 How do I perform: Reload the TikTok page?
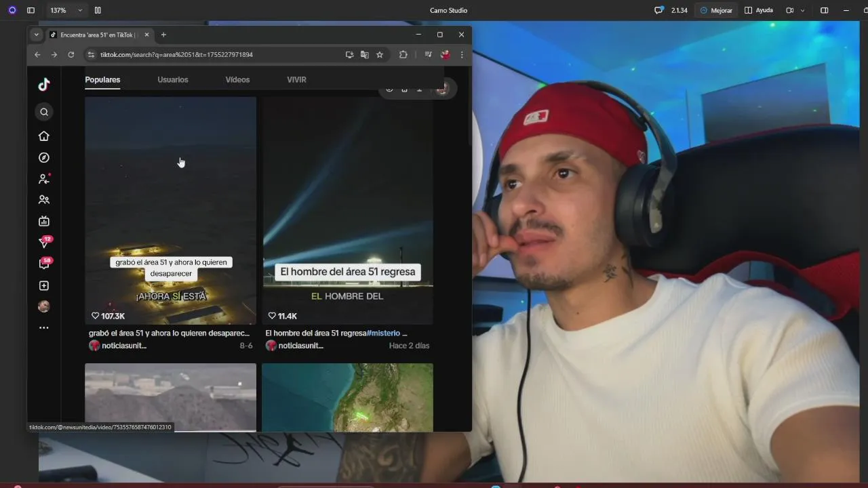click(x=71, y=54)
